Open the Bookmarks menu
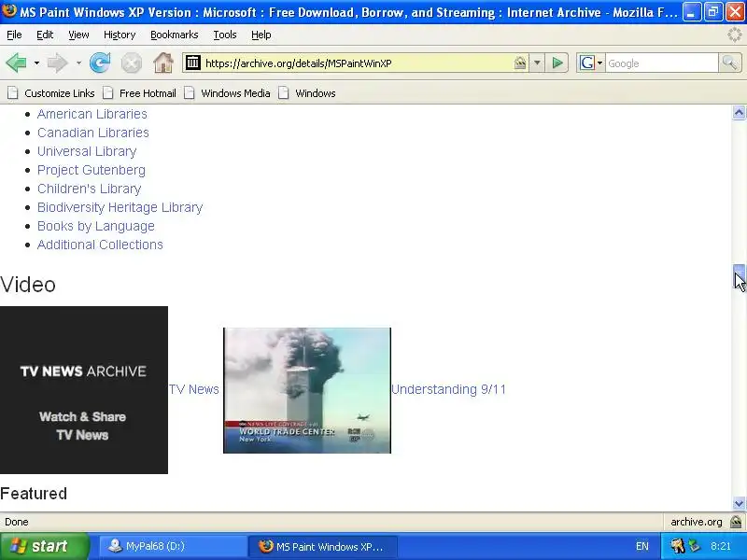This screenshot has width=747, height=560. [174, 35]
